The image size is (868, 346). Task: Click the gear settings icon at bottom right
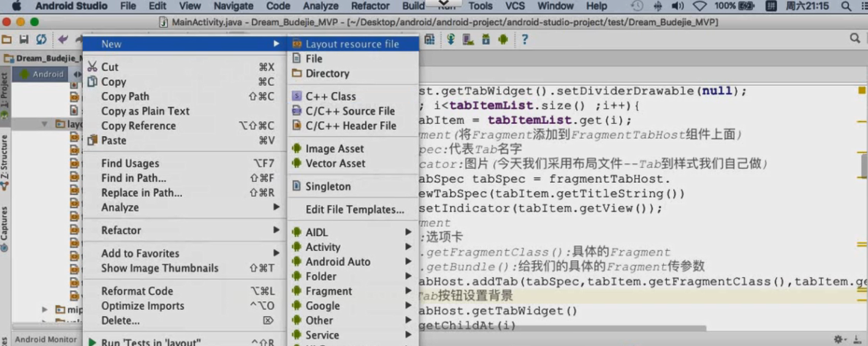[839, 339]
